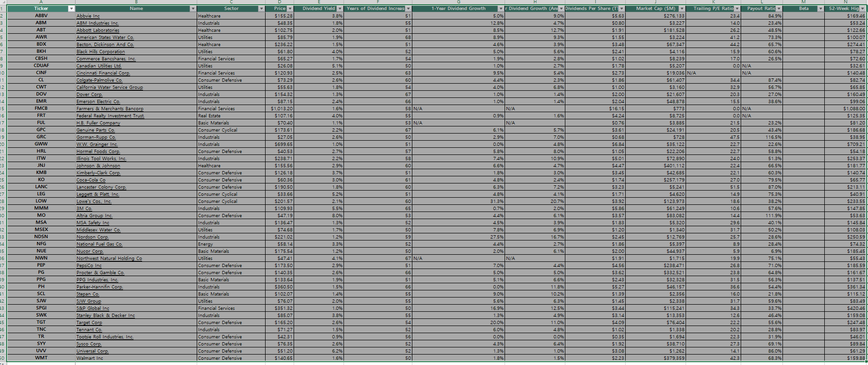Screen dimensions: 868x365
Task: Select the Sector header cell
Action: [231, 9]
